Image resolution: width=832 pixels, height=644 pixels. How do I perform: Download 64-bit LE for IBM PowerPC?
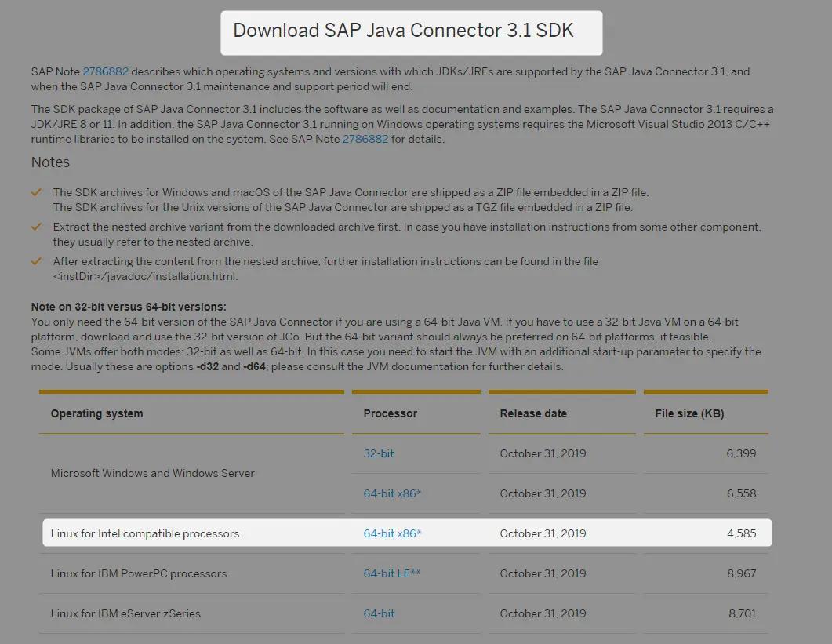click(x=391, y=573)
